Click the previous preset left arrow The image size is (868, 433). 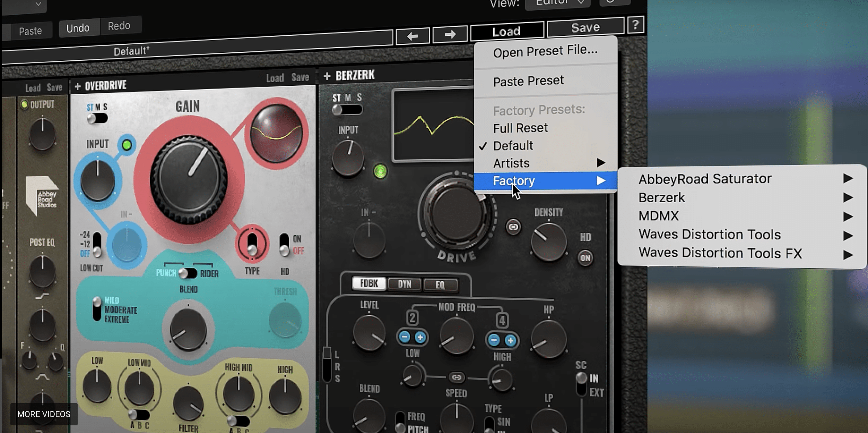pyautogui.click(x=413, y=36)
